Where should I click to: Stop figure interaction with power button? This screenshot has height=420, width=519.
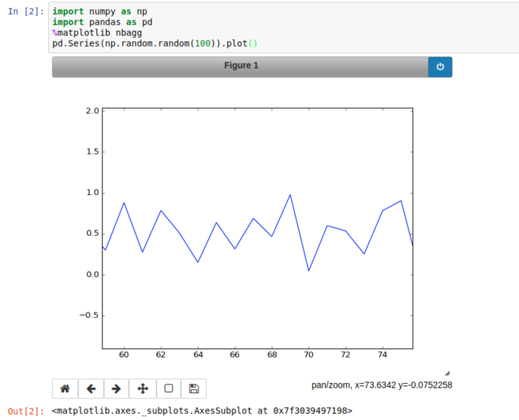tap(440, 67)
